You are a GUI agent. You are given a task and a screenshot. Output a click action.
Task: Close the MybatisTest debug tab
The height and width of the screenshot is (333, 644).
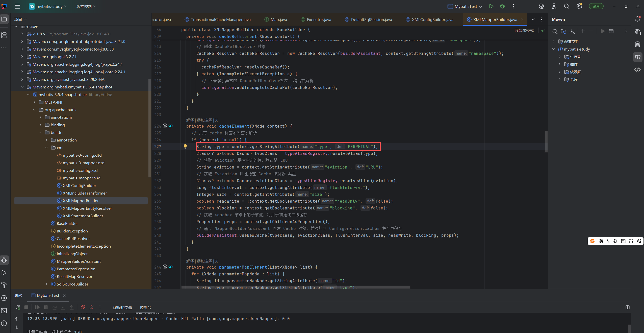click(x=64, y=295)
